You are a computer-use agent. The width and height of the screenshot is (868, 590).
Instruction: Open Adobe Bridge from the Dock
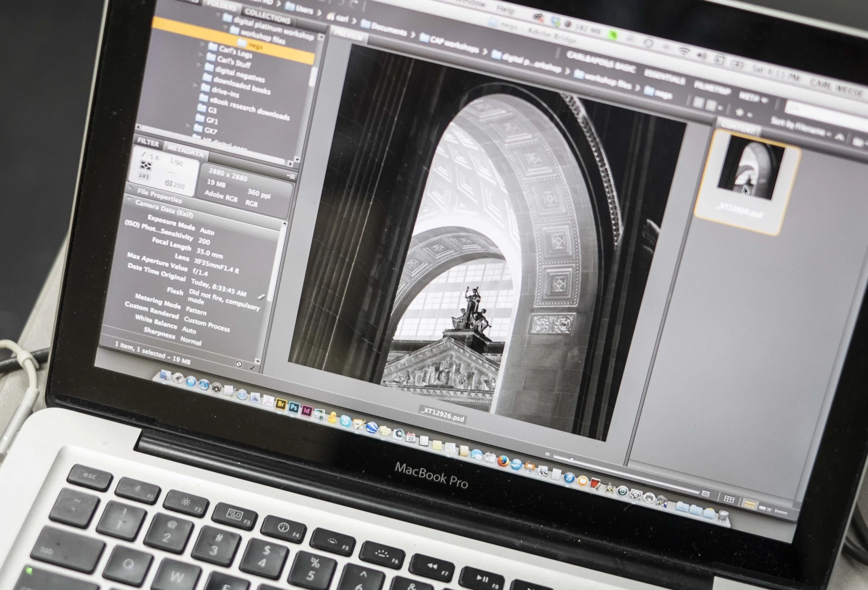point(281,404)
